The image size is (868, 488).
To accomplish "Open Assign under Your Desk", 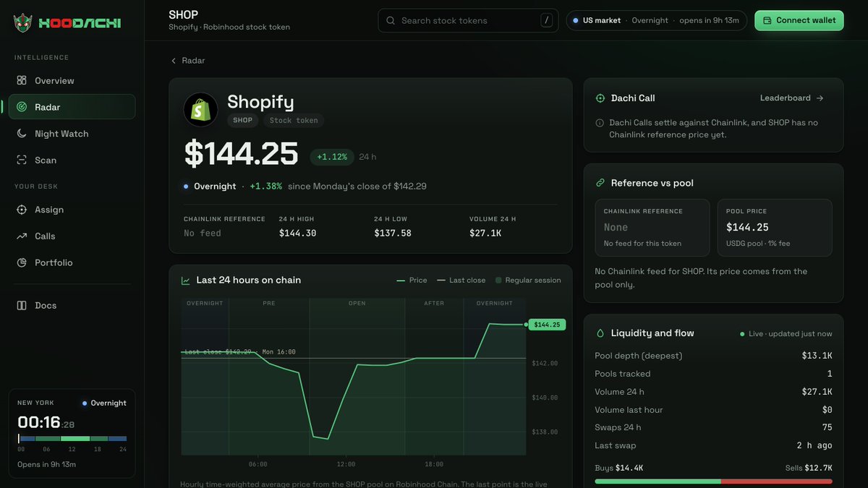I will [x=72, y=210].
